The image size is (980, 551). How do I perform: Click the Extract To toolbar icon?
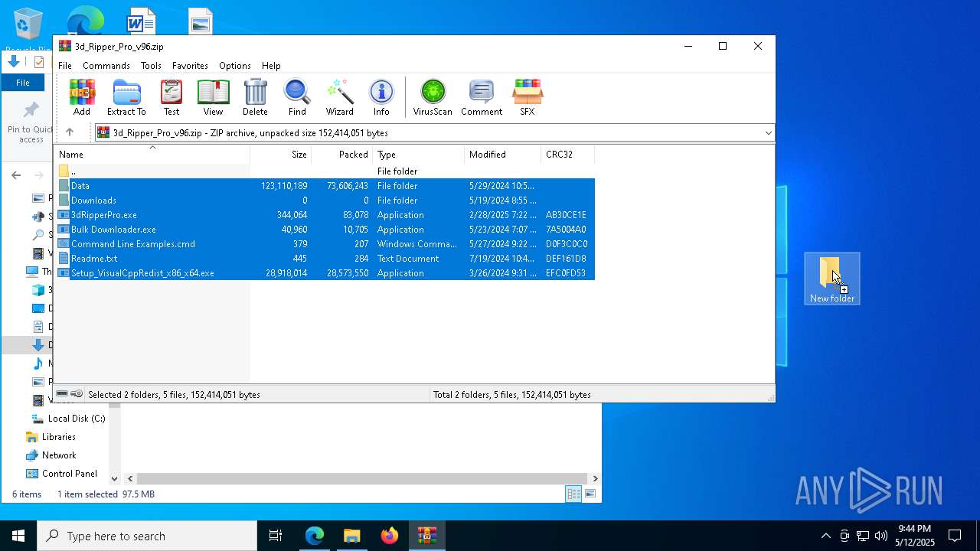126,97
